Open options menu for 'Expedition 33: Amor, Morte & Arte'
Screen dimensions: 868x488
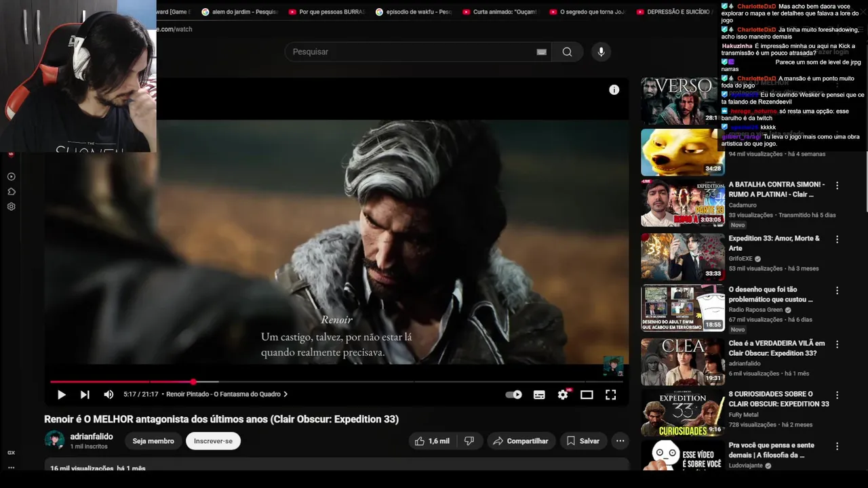coord(837,239)
